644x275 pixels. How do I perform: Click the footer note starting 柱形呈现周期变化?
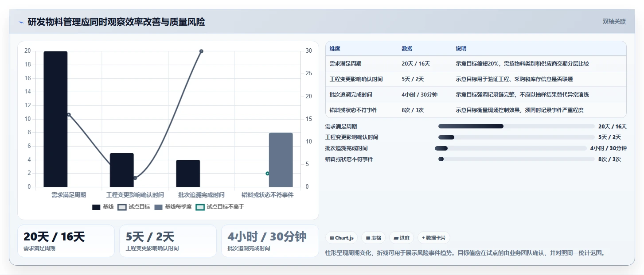tap(465, 253)
